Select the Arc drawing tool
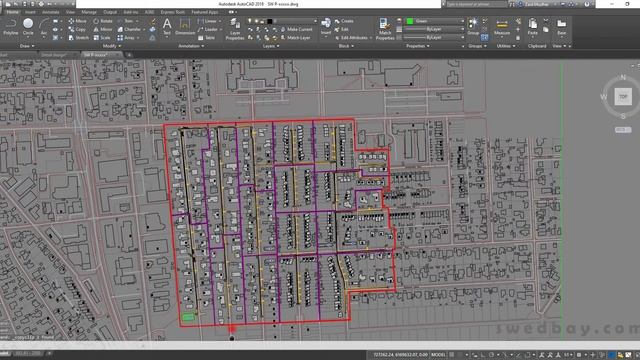The width and height of the screenshot is (640, 360). 44,27
